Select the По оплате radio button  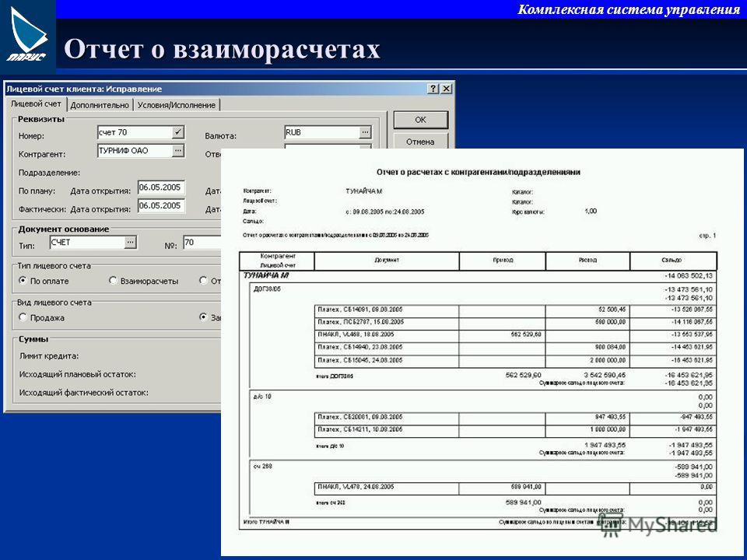(x=23, y=281)
